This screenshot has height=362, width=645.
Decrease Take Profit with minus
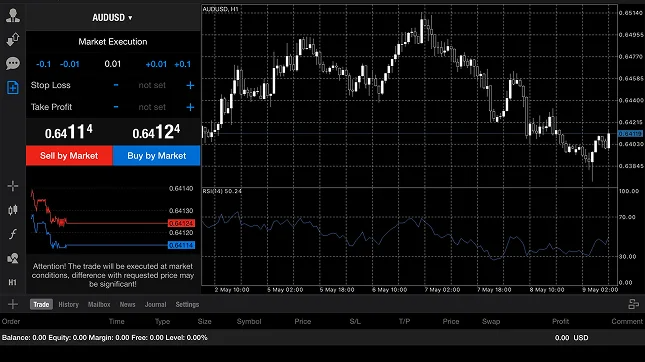point(116,107)
